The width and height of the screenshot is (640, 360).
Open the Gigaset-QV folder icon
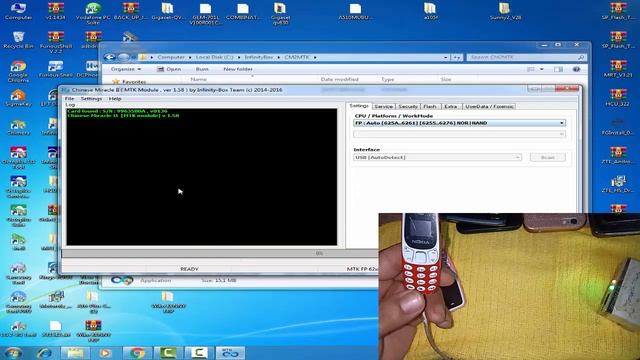point(168,11)
